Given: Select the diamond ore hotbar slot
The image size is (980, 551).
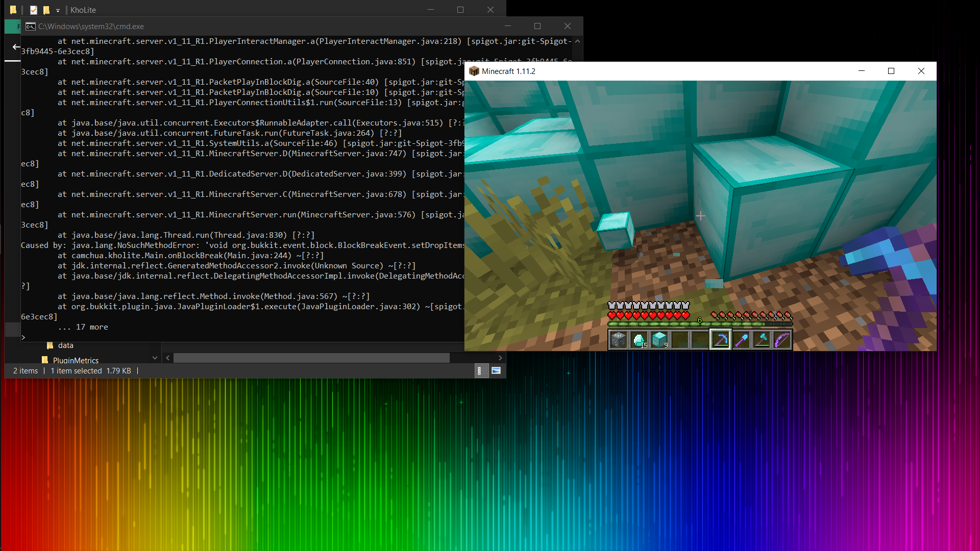Looking at the screenshot, I should pos(618,340).
